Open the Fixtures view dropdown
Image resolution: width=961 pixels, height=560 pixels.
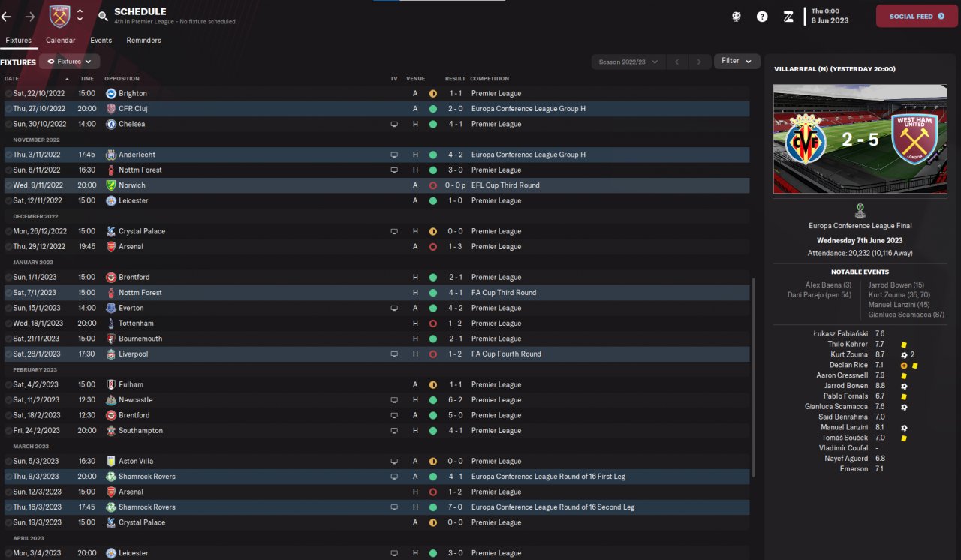coord(69,62)
